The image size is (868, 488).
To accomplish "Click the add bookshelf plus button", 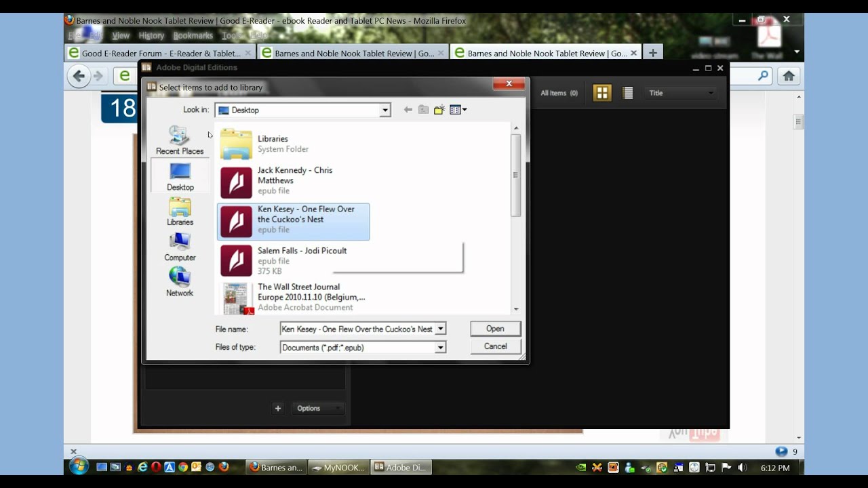I will (277, 408).
